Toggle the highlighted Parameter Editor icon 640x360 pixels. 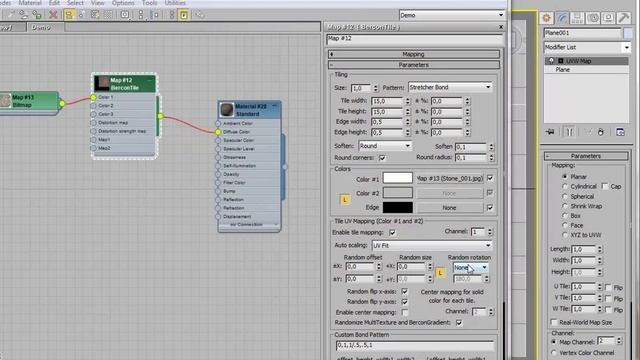[x=184, y=15]
